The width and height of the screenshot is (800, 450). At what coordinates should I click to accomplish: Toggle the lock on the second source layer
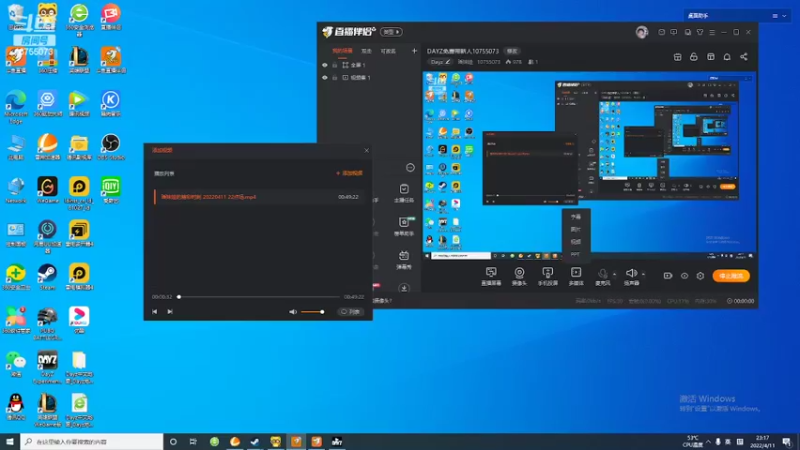click(335, 78)
